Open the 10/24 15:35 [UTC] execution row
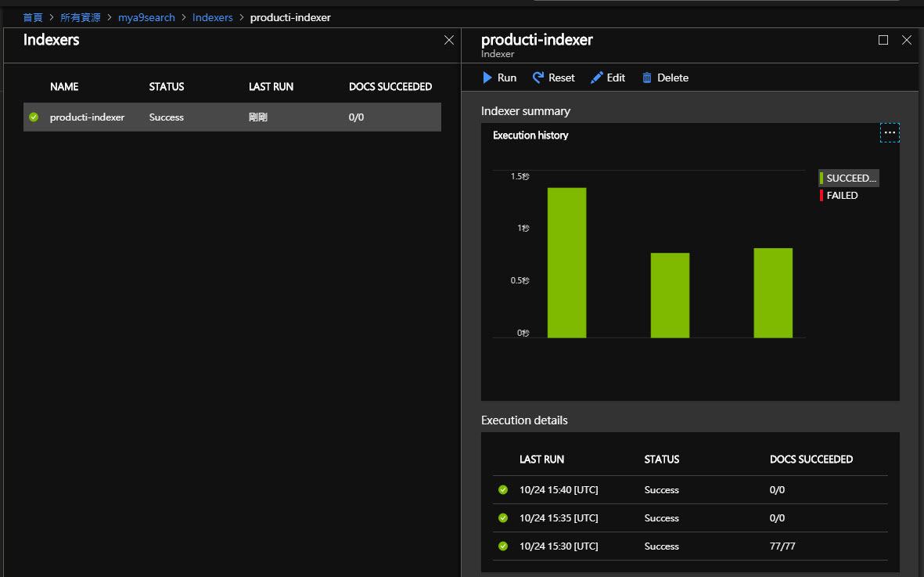The image size is (924, 577). pos(690,518)
